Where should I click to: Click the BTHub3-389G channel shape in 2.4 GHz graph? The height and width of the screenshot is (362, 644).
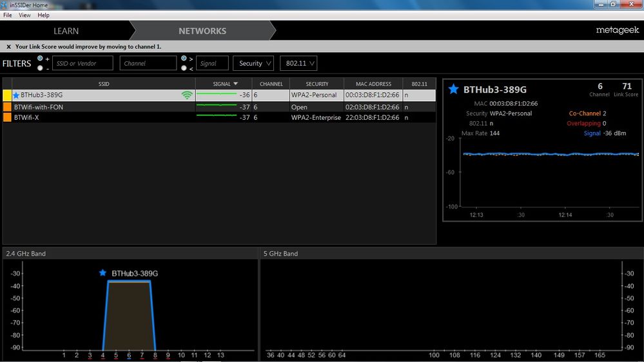[x=129, y=315]
